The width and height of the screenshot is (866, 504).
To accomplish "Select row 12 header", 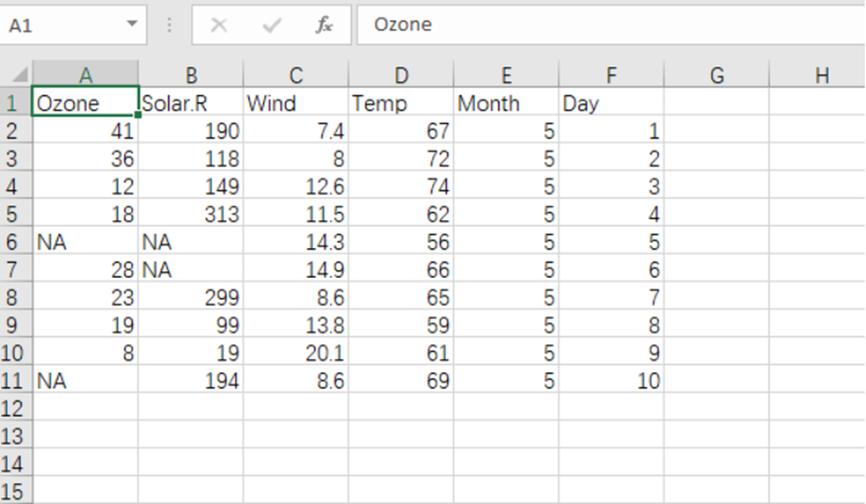I will [x=16, y=408].
